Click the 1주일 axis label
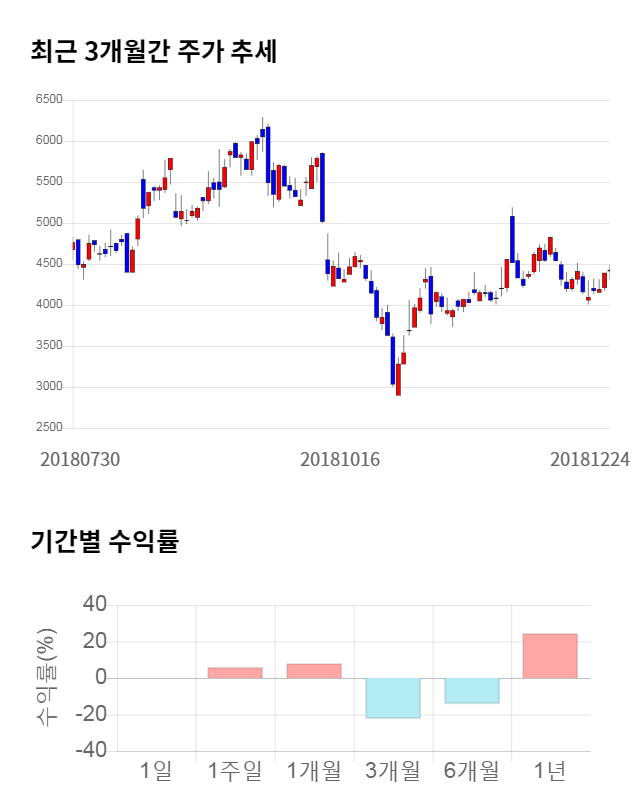The width and height of the screenshot is (640, 810). pyautogui.click(x=235, y=771)
